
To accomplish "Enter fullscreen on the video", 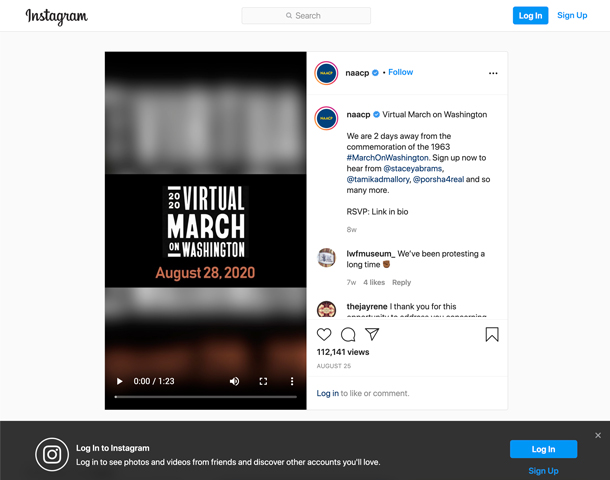I will click(263, 381).
